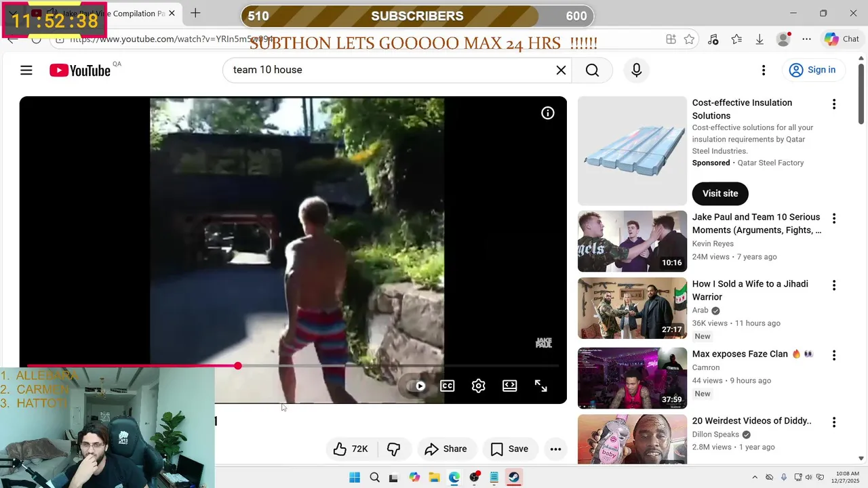
Task: Close the Jake Paul Vine Compilation tab
Action: (172, 13)
